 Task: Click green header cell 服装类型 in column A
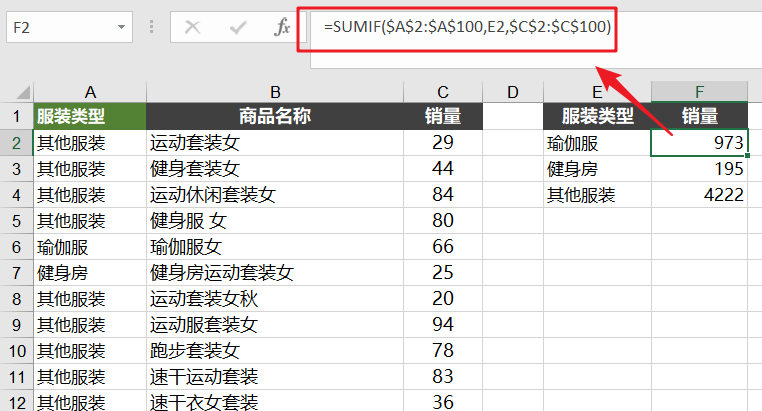[90, 116]
